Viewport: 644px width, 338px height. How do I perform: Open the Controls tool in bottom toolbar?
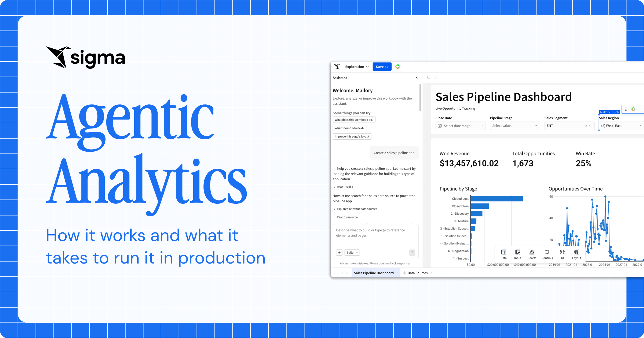tap(547, 254)
